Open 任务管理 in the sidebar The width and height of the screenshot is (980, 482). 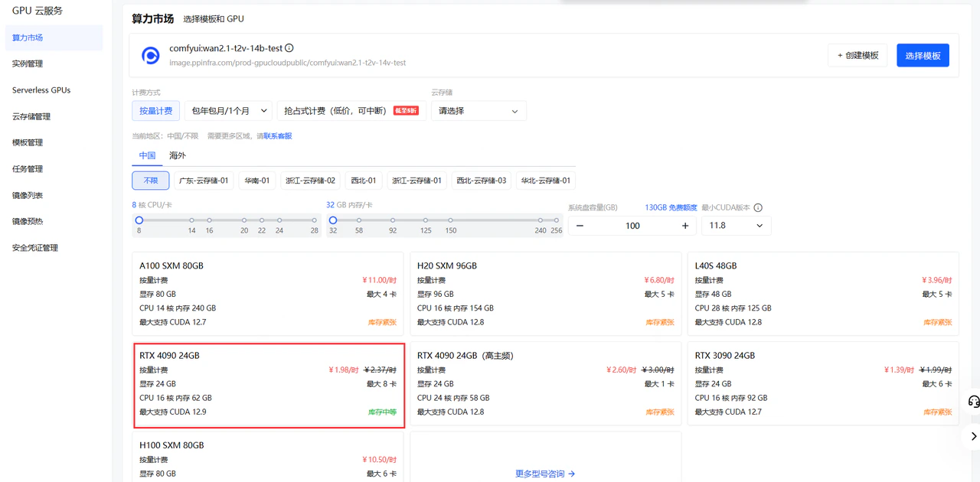click(x=54, y=169)
